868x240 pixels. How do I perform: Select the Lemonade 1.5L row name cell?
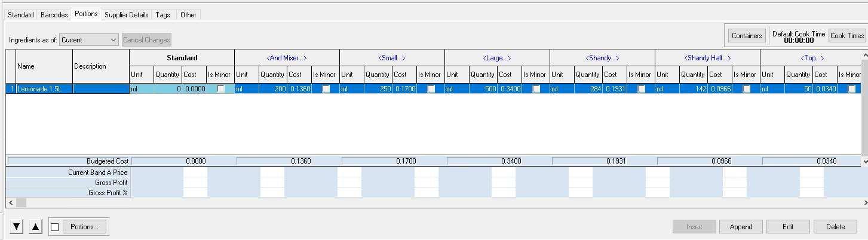(x=44, y=89)
